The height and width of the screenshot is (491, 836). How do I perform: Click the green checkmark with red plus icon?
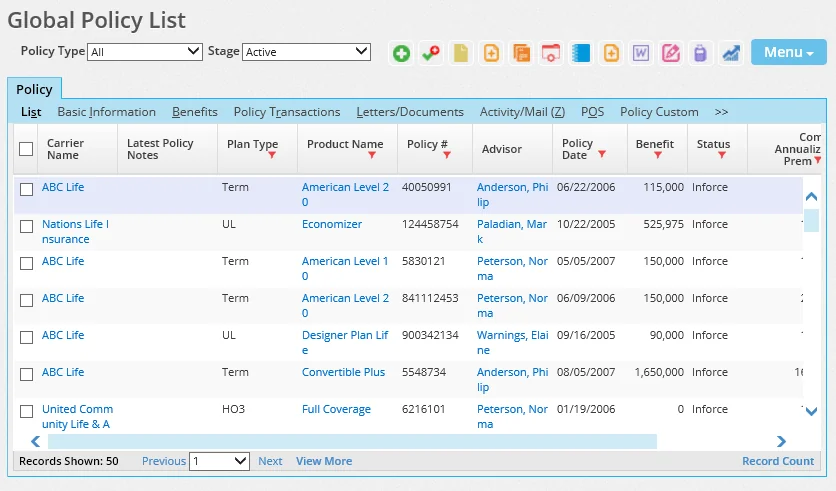[x=431, y=53]
